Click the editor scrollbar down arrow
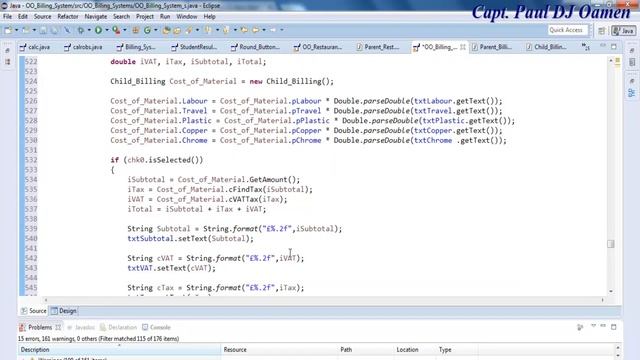This screenshot has height=360, width=640. pyautogui.click(x=611, y=291)
